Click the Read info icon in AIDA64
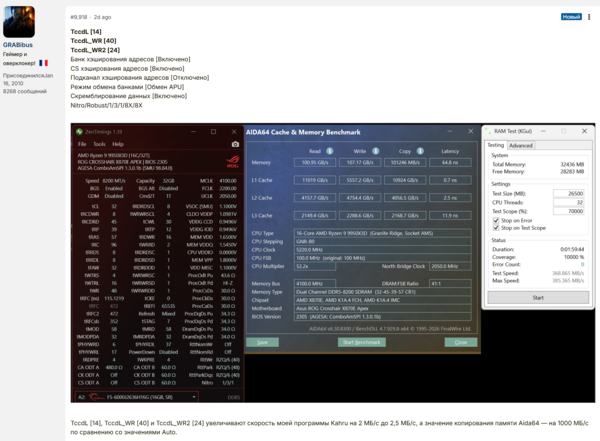This screenshot has width=600, height=441. click(x=329, y=151)
